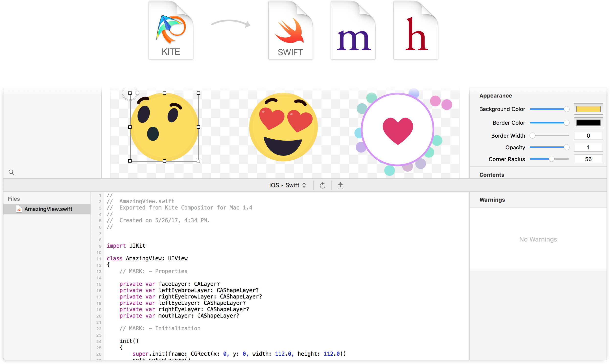Viewport: 610px width, 364px height.
Task: Select AmazingView.swift in the Files list
Action: coord(47,209)
